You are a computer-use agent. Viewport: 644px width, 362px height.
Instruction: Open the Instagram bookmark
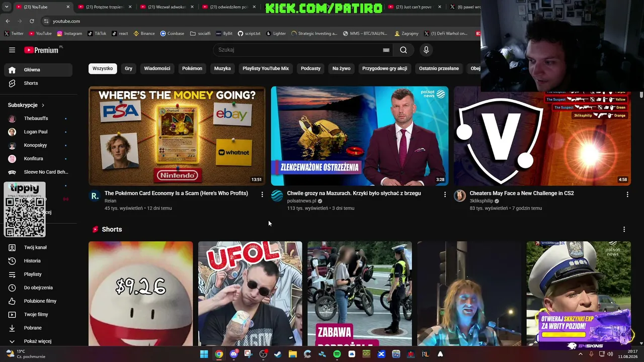point(69,34)
